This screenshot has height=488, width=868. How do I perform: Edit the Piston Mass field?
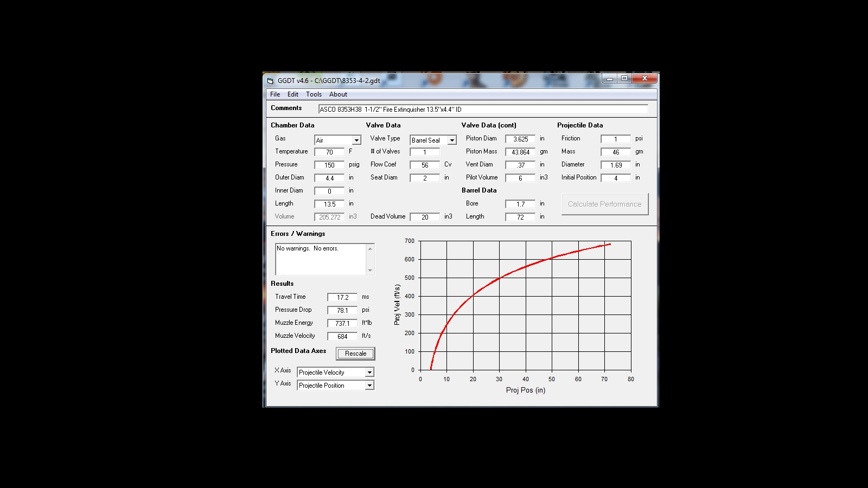[520, 152]
